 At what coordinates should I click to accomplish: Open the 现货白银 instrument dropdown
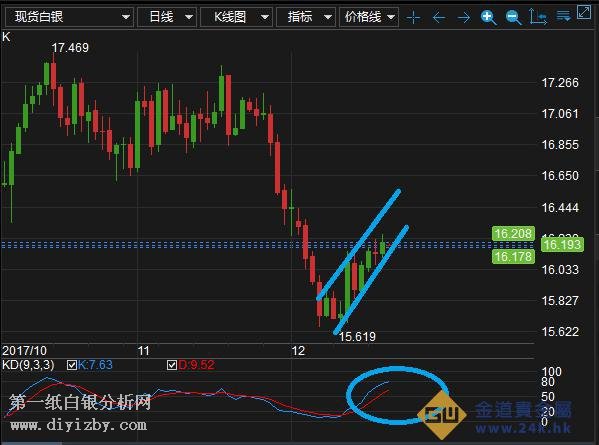pos(70,17)
